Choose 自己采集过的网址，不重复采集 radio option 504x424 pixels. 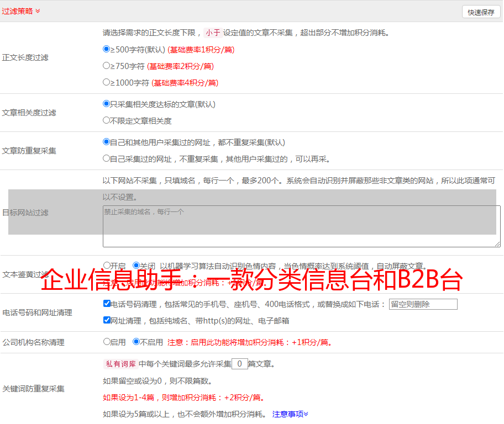[107, 158]
